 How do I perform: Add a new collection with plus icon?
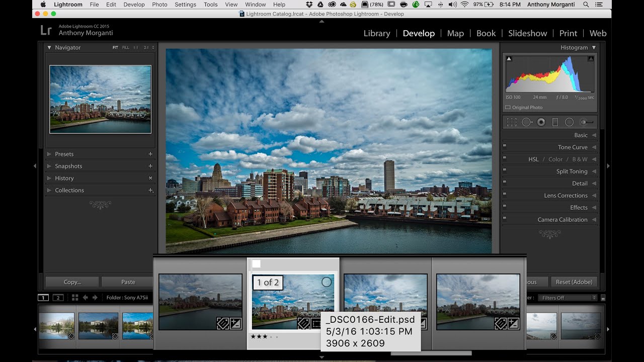[x=150, y=190]
